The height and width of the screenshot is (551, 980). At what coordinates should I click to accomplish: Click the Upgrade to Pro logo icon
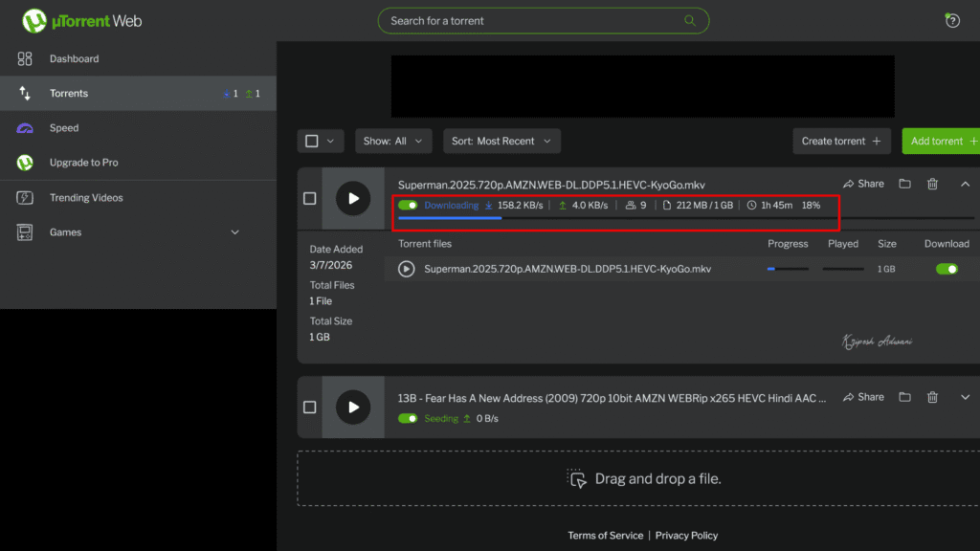pyautogui.click(x=25, y=163)
